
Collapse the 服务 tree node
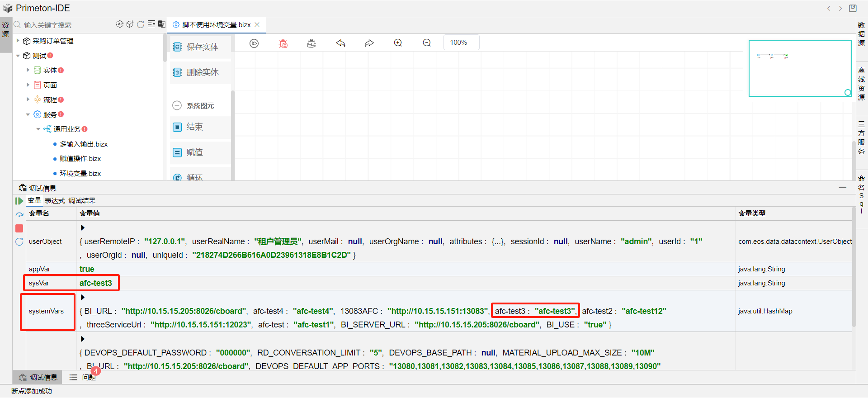28,114
